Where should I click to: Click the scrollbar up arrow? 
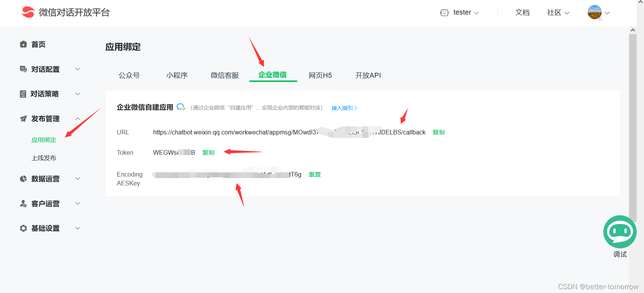coord(632,30)
